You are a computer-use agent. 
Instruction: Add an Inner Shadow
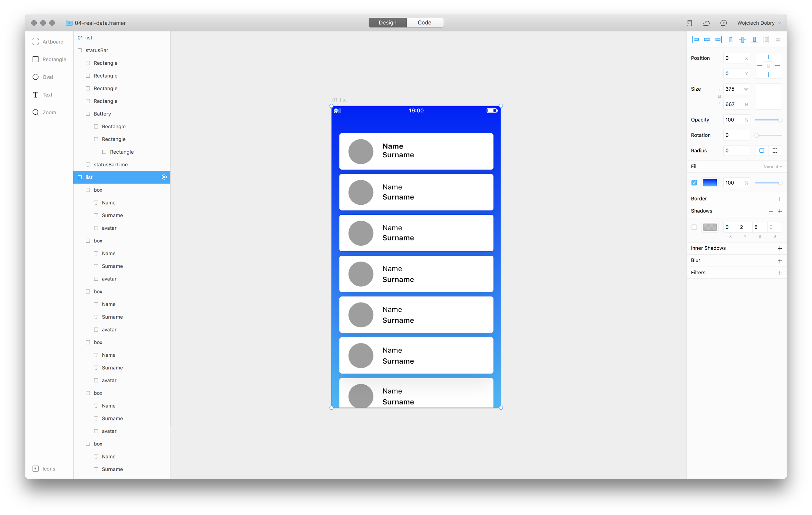pyautogui.click(x=780, y=248)
